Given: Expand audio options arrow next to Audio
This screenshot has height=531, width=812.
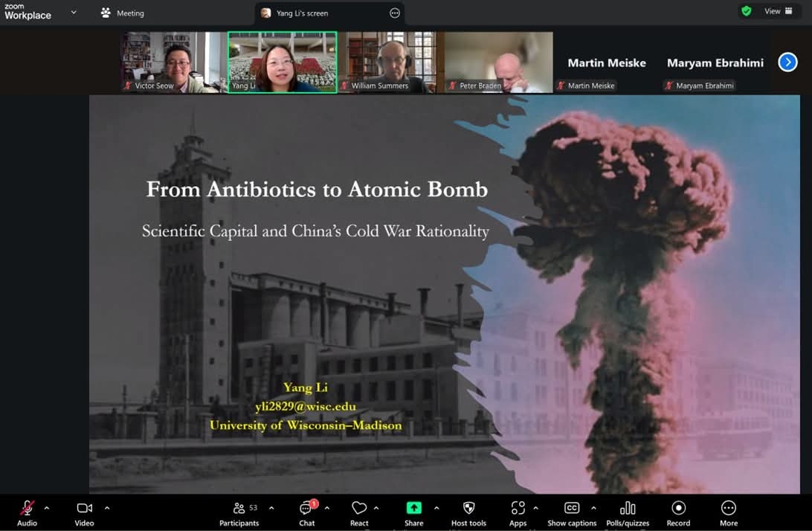Looking at the screenshot, I should [47, 508].
